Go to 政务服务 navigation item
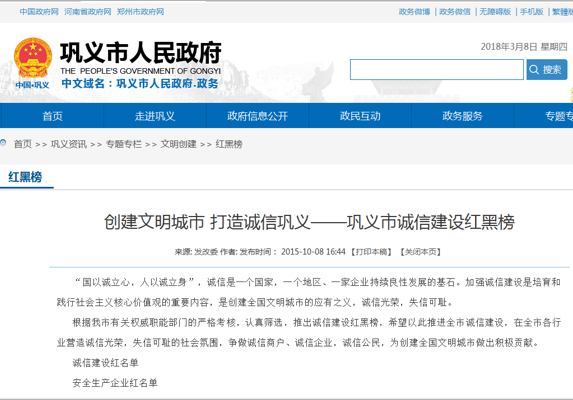 [x=463, y=116]
